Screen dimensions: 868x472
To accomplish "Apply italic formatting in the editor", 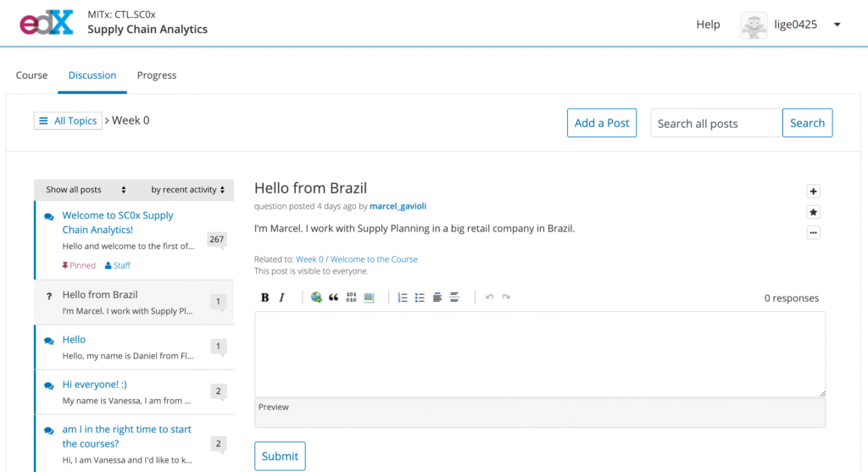I will (x=282, y=297).
